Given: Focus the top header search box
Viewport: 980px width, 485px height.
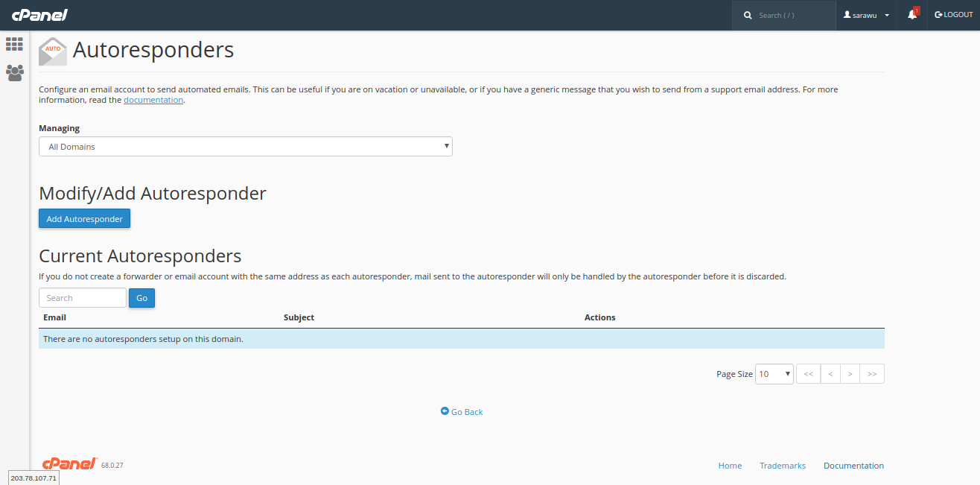Looking at the screenshot, I should pyautogui.click(x=789, y=15).
